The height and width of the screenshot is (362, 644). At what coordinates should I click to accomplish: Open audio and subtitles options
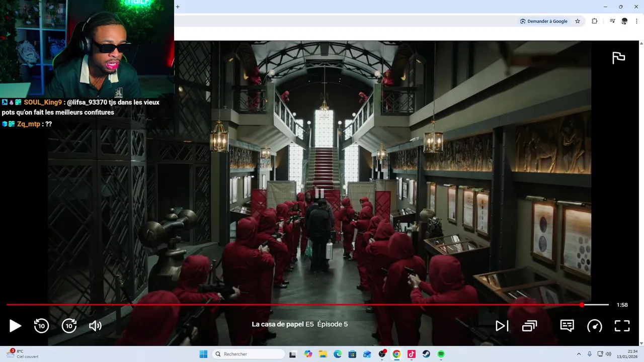pyautogui.click(x=567, y=326)
